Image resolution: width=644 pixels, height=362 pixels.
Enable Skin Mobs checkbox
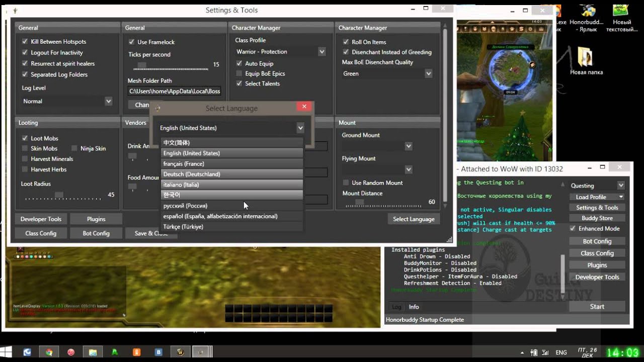[25, 148]
